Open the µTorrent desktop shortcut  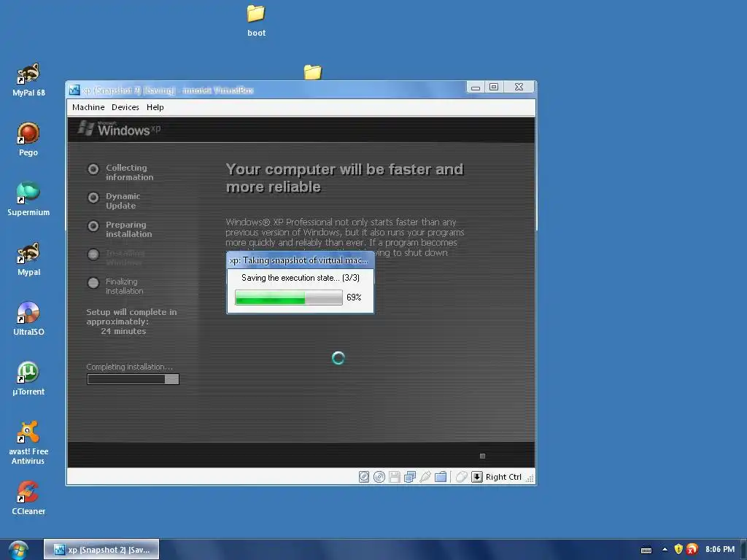[28, 378]
